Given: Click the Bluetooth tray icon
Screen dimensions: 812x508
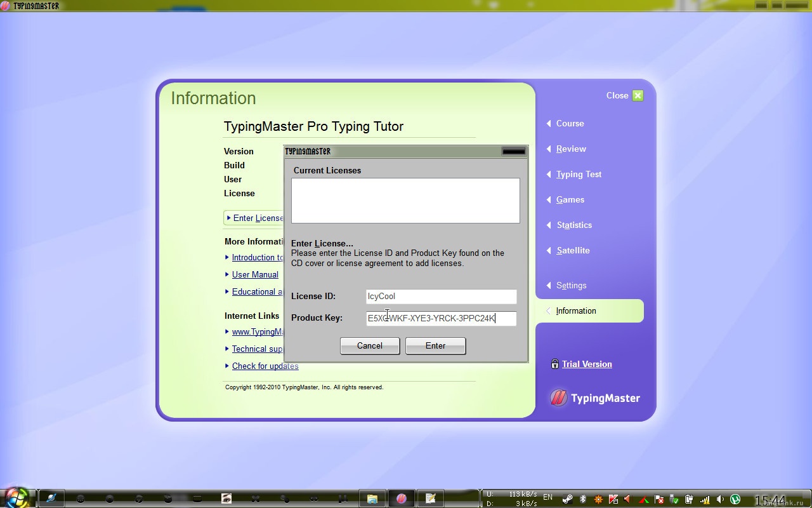Looking at the screenshot, I should (583, 499).
